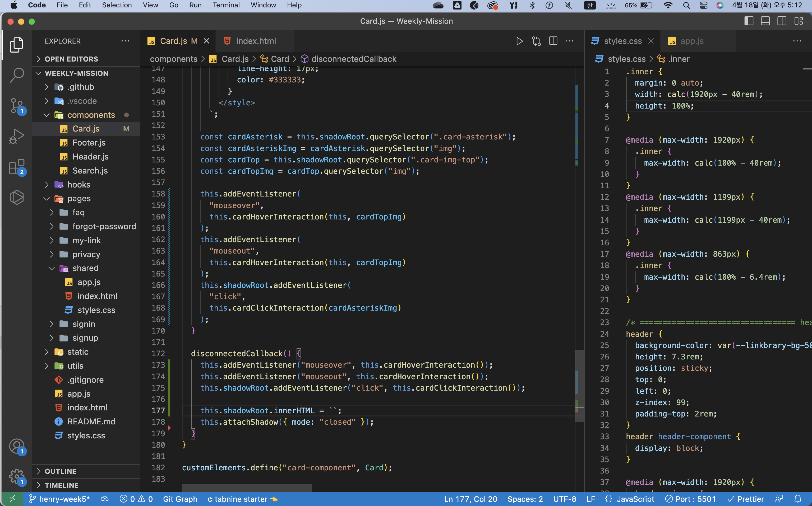Open the Source Control view icon
This screenshot has height=506, width=812.
point(17,105)
